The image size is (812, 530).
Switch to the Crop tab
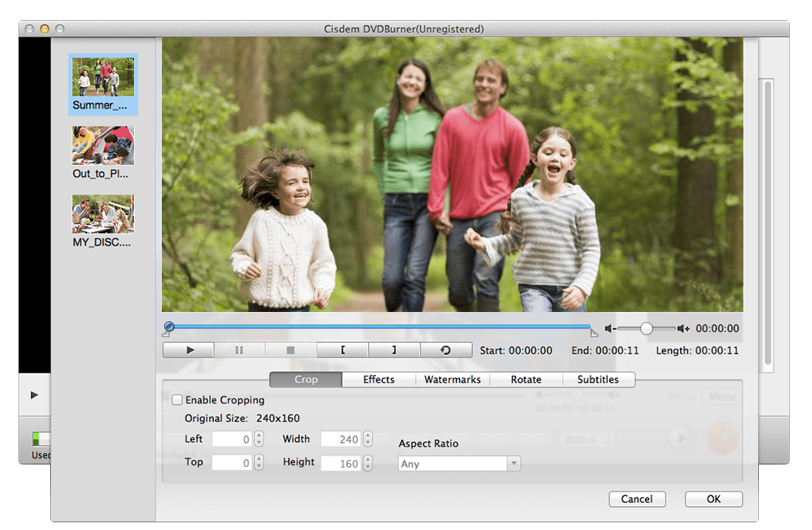pos(306,379)
